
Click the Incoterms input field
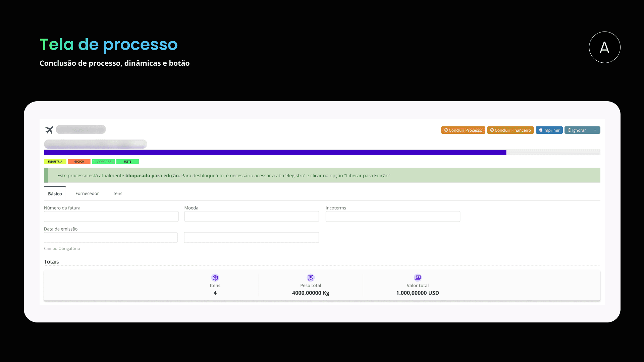coord(393,216)
